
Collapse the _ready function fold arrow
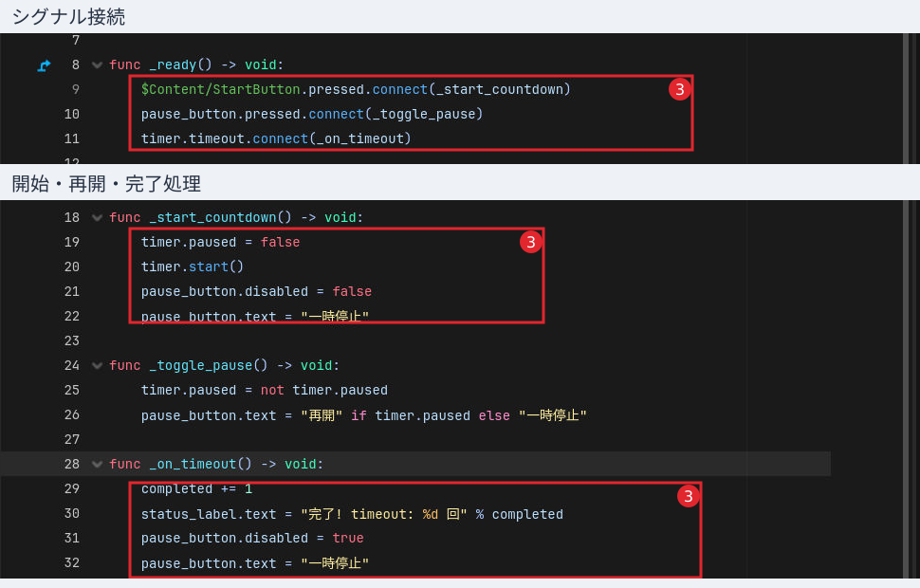pyautogui.click(x=97, y=65)
